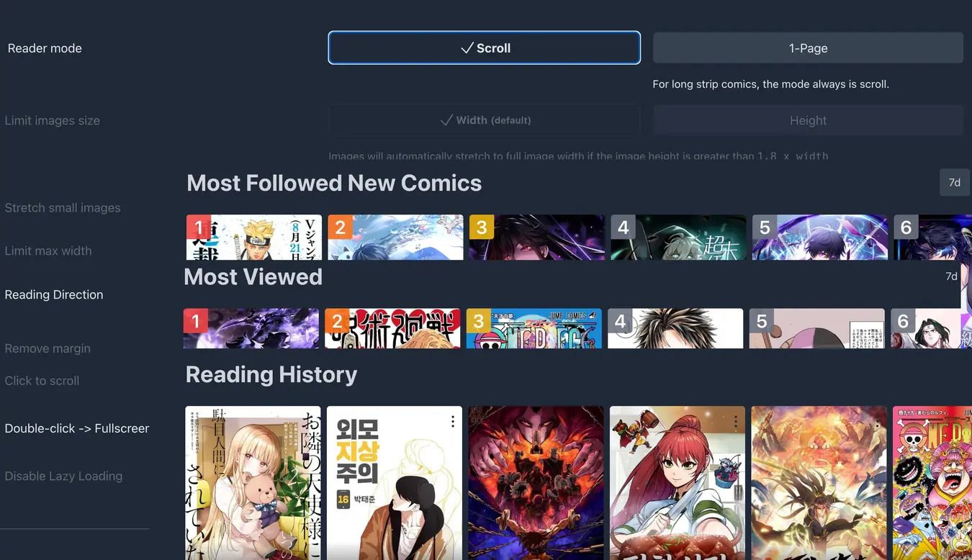The width and height of the screenshot is (972, 560).
Task: Click orange rank 2 badge in Most Viewed
Action: [336, 321]
